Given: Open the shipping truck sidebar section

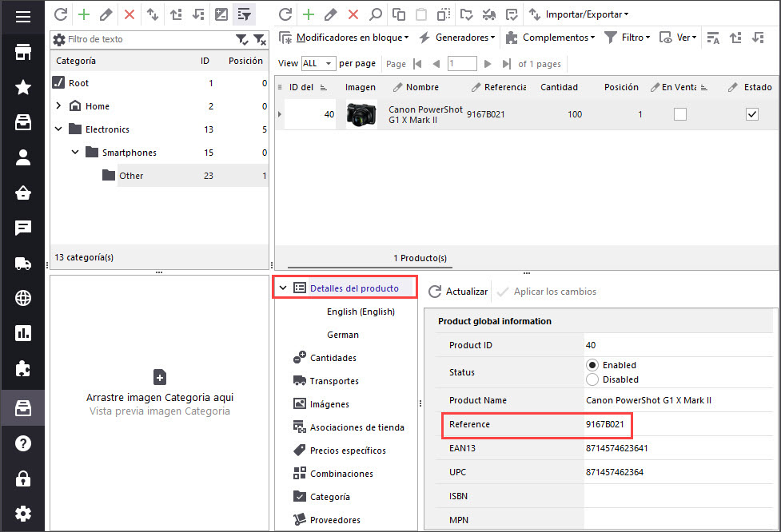Looking at the screenshot, I should coord(23,264).
